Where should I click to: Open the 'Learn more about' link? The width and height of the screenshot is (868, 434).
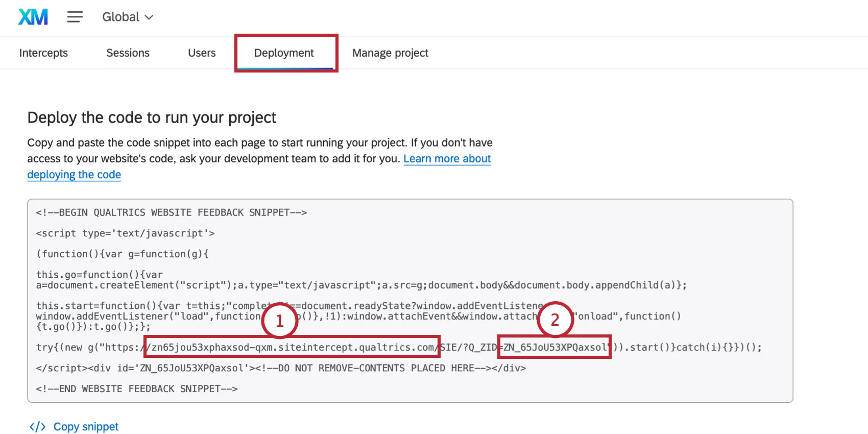(447, 159)
